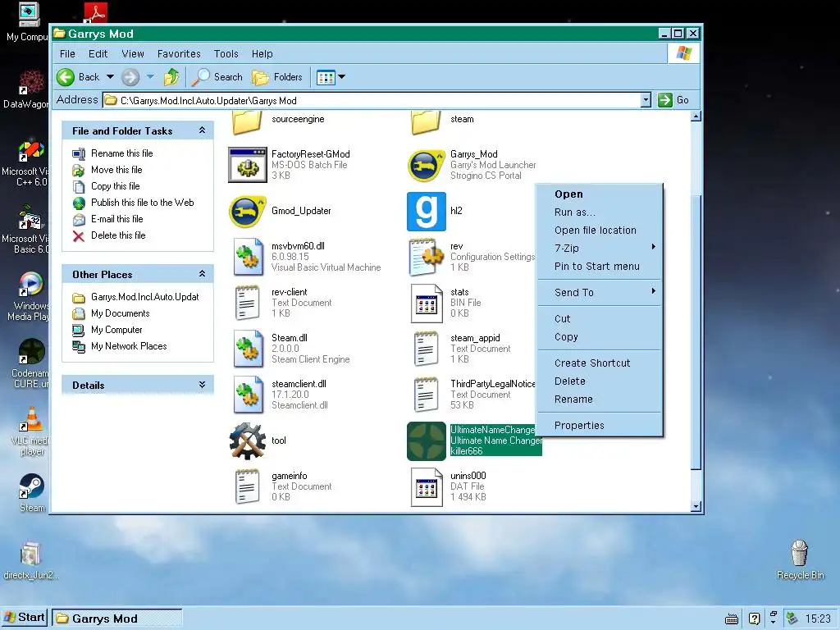Click Rename this file link
The height and width of the screenshot is (630, 840).
click(121, 153)
